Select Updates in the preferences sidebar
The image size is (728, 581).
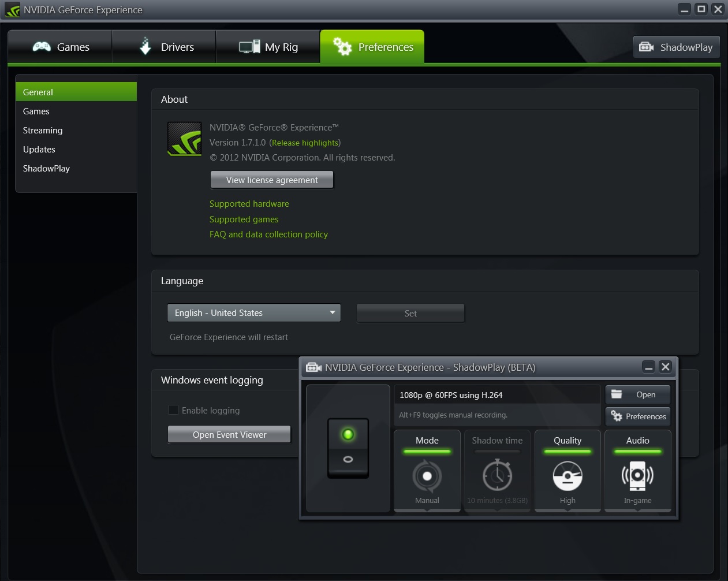pyautogui.click(x=39, y=150)
